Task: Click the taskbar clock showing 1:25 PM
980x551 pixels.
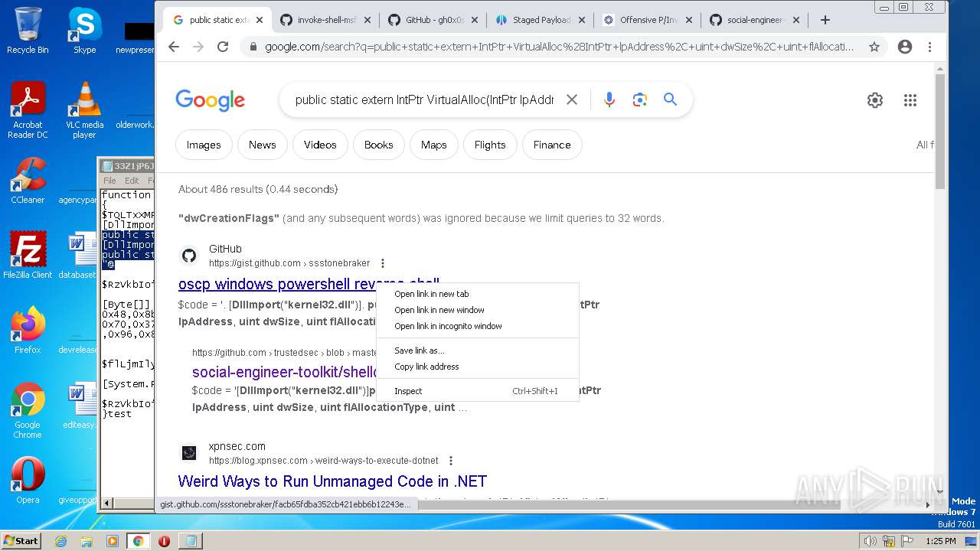Action: click(940, 541)
